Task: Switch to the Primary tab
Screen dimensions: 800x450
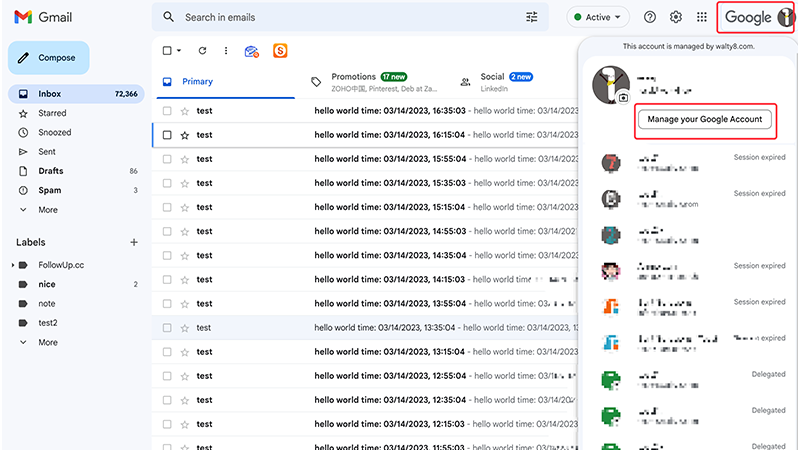Action: pyautogui.click(x=226, y=82)
